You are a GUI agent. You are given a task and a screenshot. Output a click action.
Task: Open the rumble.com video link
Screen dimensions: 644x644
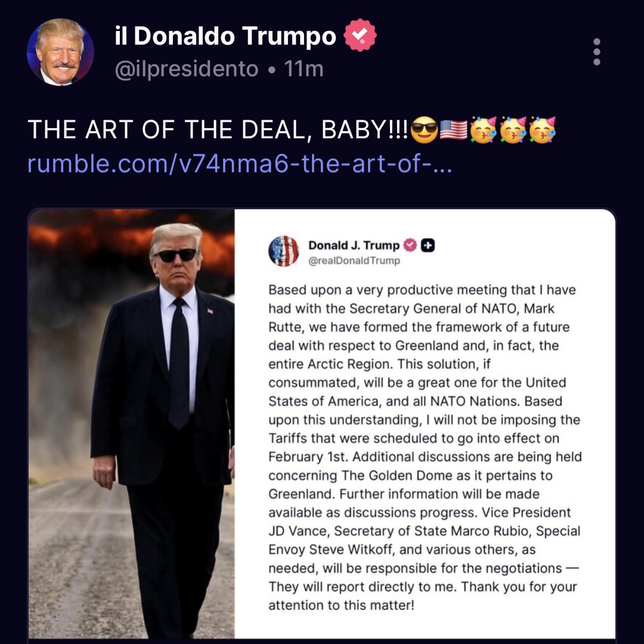[240, 163]
